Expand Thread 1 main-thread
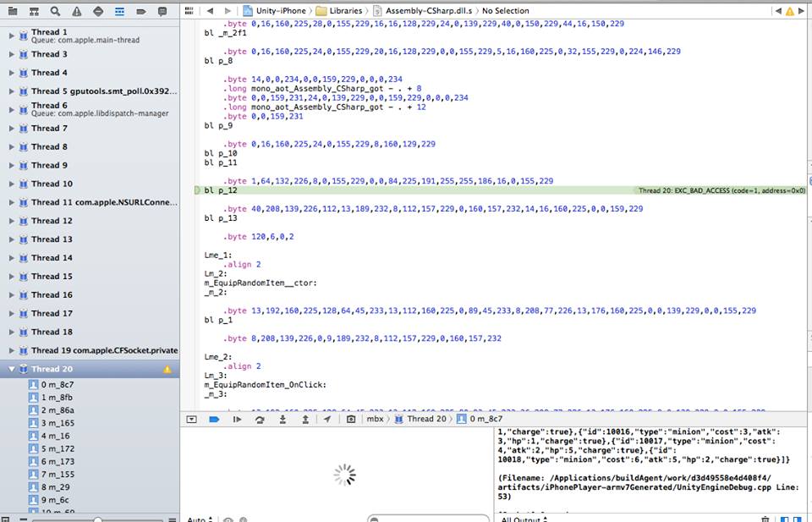812x522 pixels. [x=11, y=36]
